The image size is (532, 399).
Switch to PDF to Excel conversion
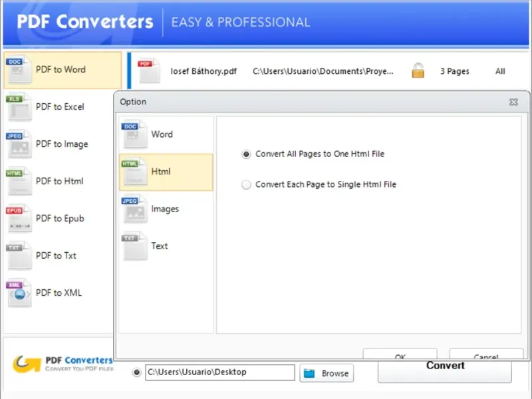[59, 107]
